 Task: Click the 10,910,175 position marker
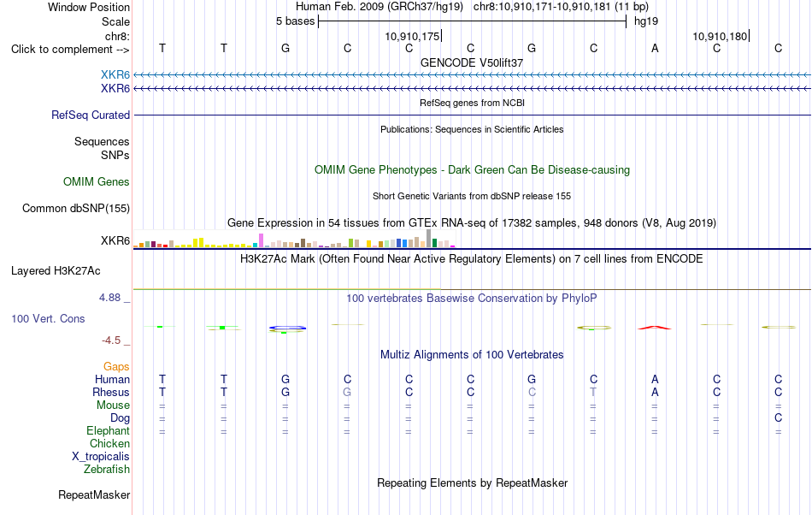coord(413,36)
